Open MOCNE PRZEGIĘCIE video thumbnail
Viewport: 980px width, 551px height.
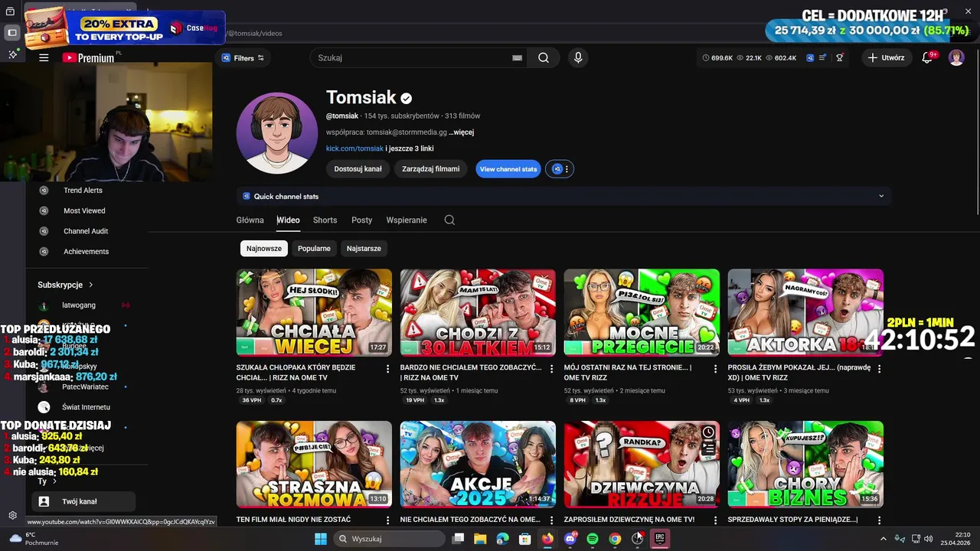642,312
